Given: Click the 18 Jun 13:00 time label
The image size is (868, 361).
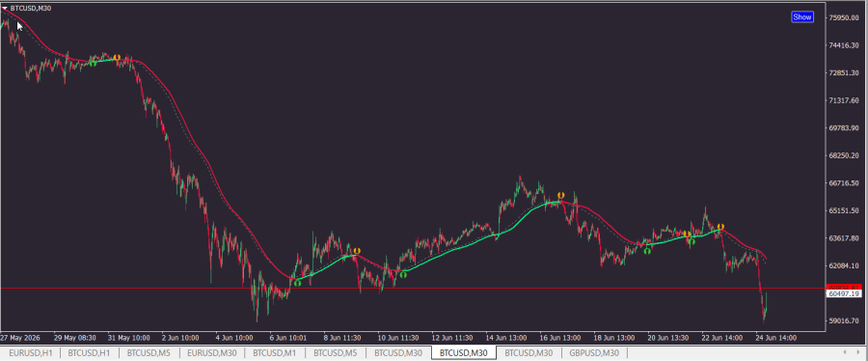Looking at the screenshot, I should point(613,338).
